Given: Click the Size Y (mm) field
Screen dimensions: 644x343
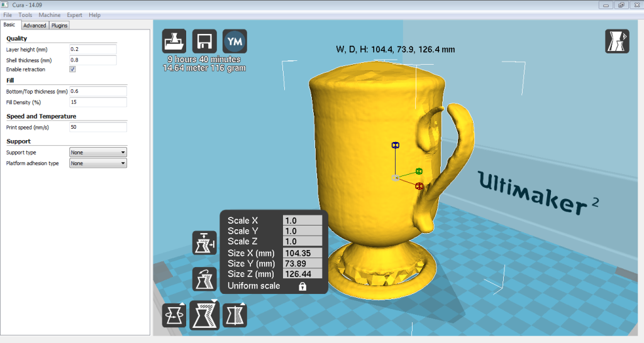Looking at the screenshot, I should tap(303, 263).
